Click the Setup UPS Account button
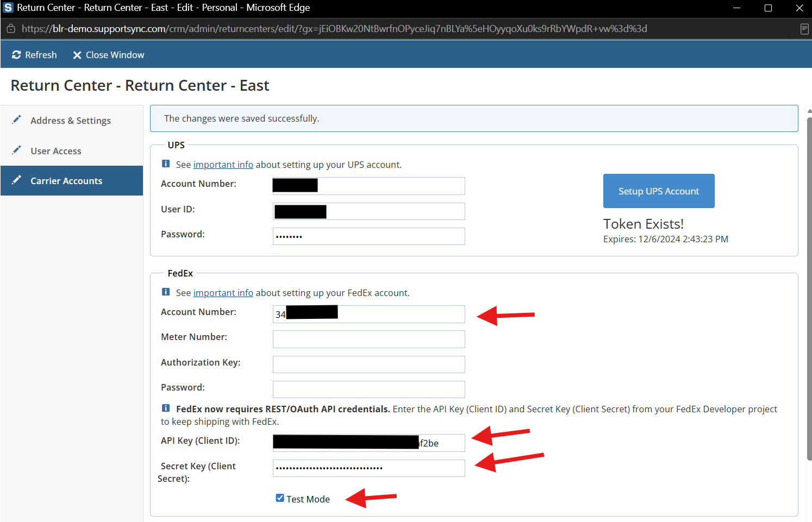The height and width of the screenshot is (522, 812). pyautogui.click(x=659, y=191)
